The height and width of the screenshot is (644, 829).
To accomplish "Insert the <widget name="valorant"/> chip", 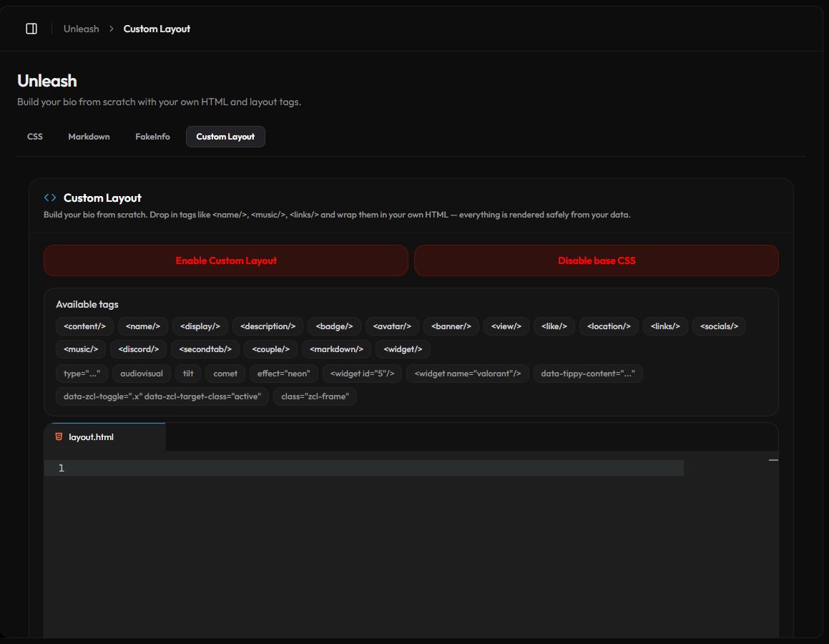I will click(467, 374).
